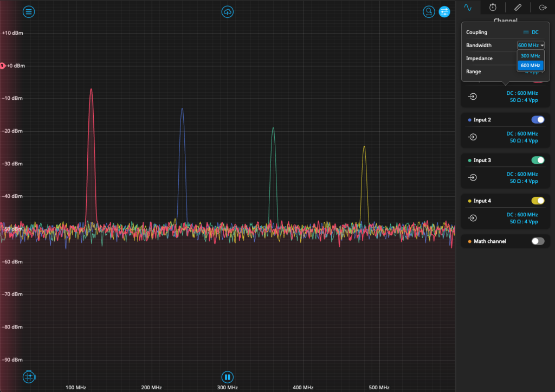Screen dimensions: 555x392
Task: Click the Input 4 input connector icon
Action: 473,218
